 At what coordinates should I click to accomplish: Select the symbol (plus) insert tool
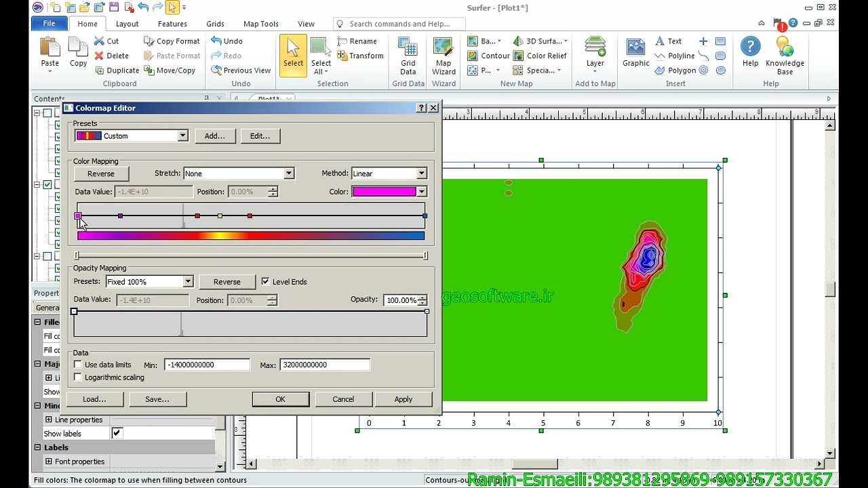[x=703, y=41]
